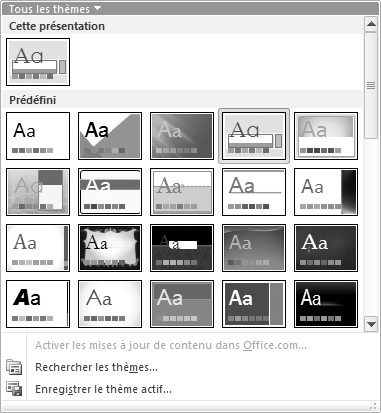The image size is (381, 413).
Task: Select theme with ornate torn-paper black frame
Action: (110, 248)
